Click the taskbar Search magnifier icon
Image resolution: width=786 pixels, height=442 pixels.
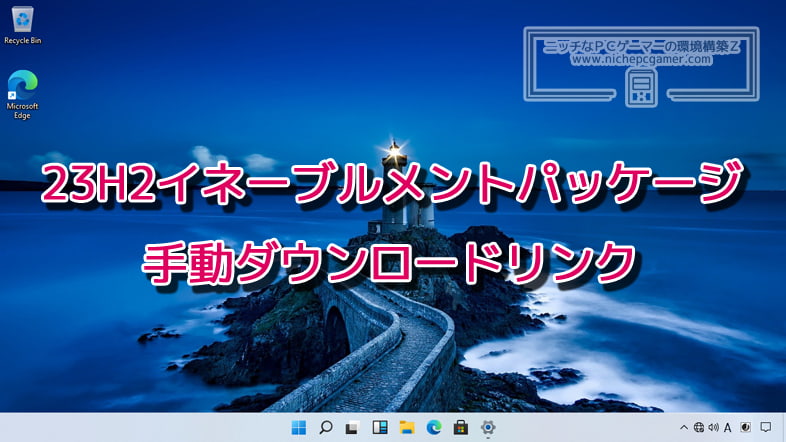[x=325, y=427]
